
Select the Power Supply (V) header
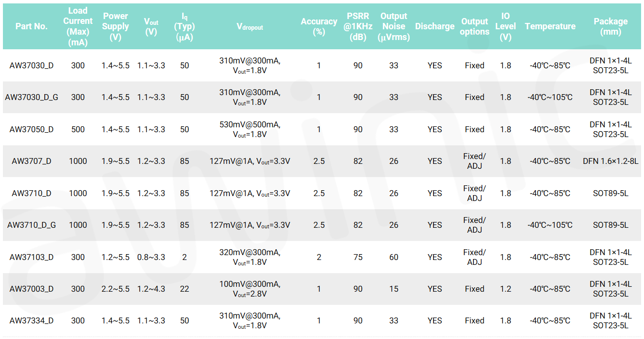coord(115,26)
